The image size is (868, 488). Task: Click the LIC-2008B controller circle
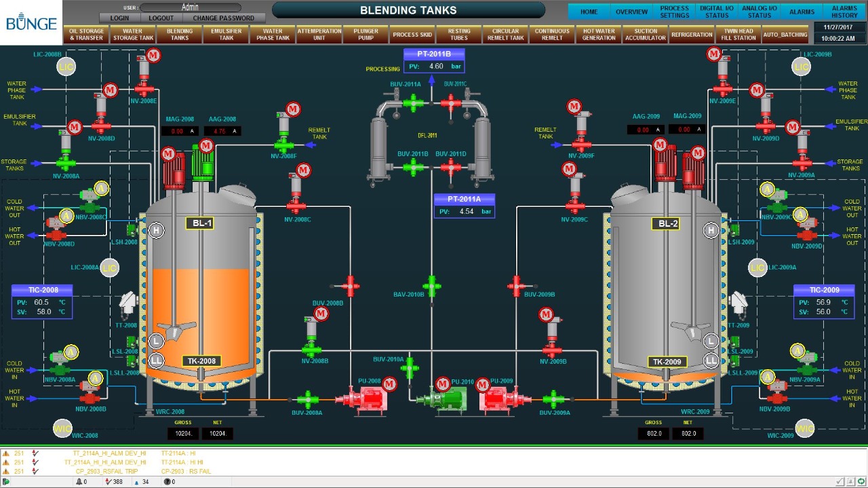pyautogui.click(x=66, y=67)
